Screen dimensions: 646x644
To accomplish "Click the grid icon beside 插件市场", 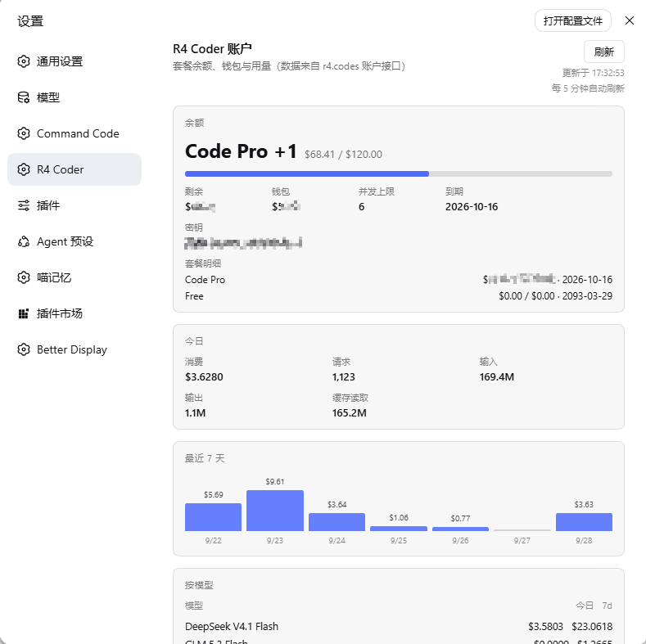I will (24, 313).
